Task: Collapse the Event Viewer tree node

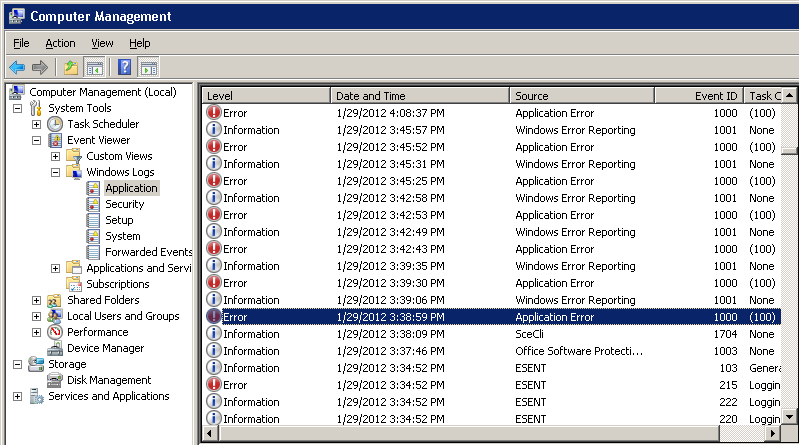Action: coord(37,140)
